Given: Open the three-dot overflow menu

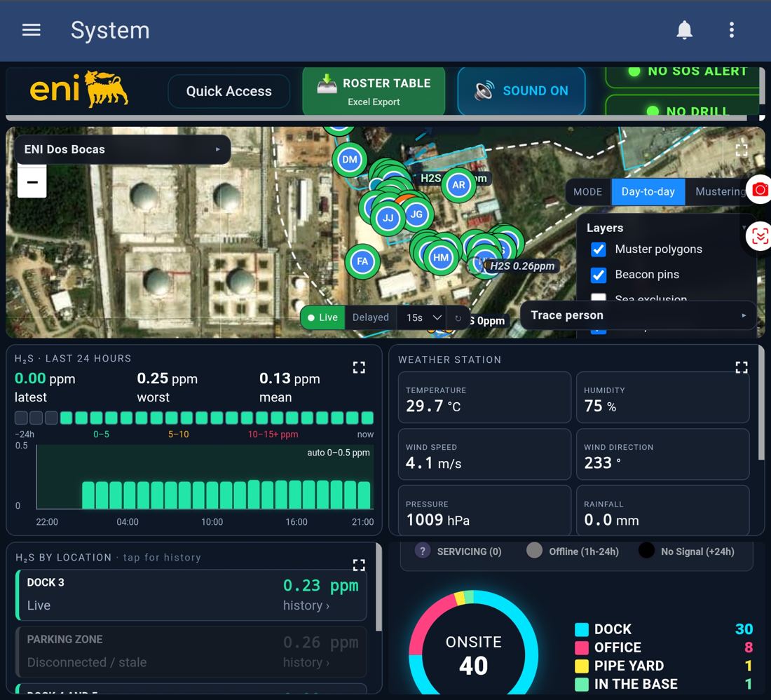Looking at the screenshot, I should [x=732, y=30].
